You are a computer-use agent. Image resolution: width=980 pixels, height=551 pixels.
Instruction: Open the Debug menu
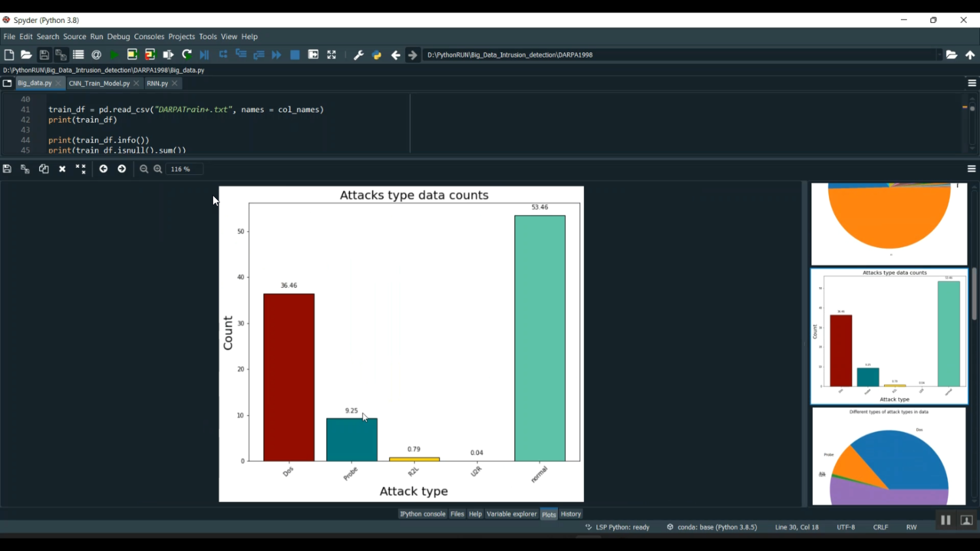pos(118,37)
